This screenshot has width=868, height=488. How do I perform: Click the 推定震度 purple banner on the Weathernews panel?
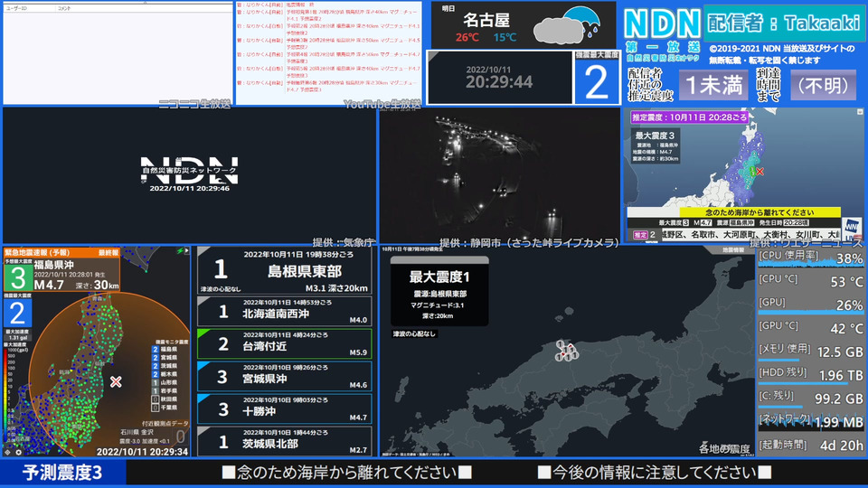tap(690, 117)
